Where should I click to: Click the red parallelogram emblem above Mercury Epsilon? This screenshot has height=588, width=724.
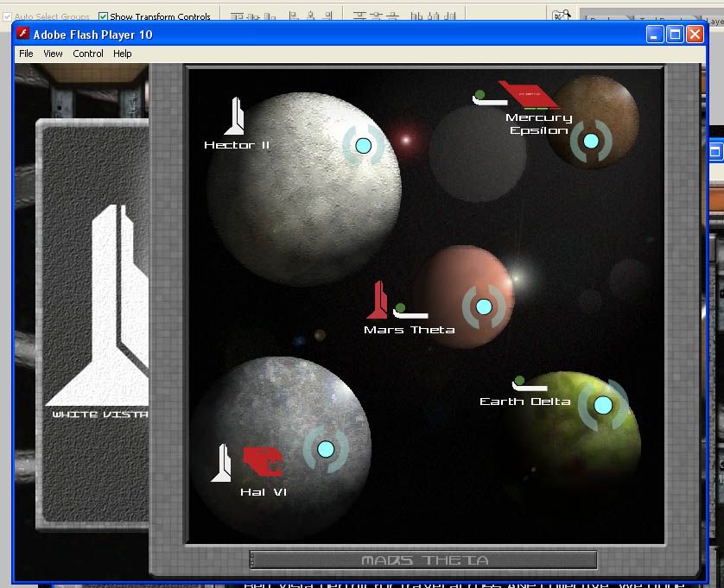pos(528,95)
